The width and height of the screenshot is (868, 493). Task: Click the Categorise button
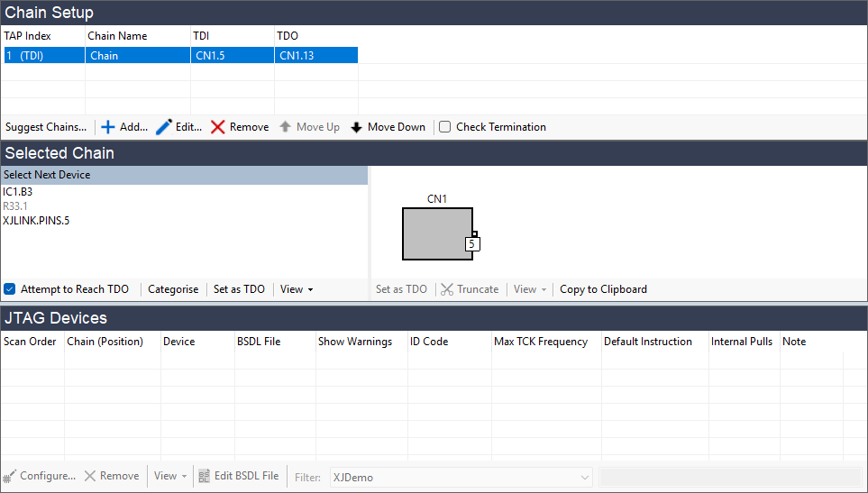pos(173,289)
